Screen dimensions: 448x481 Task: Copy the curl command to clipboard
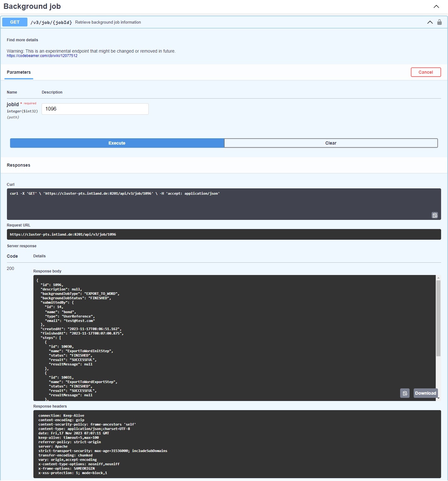point(435,215)
